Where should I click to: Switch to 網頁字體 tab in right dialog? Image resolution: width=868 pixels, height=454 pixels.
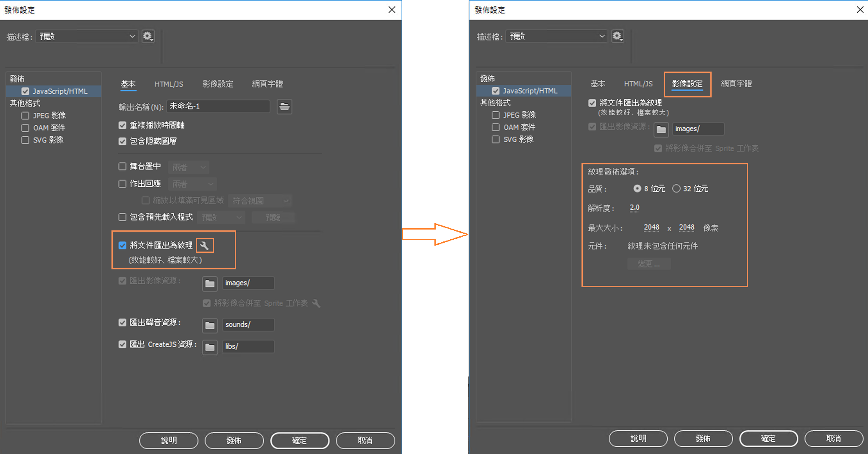click(737, 84)
